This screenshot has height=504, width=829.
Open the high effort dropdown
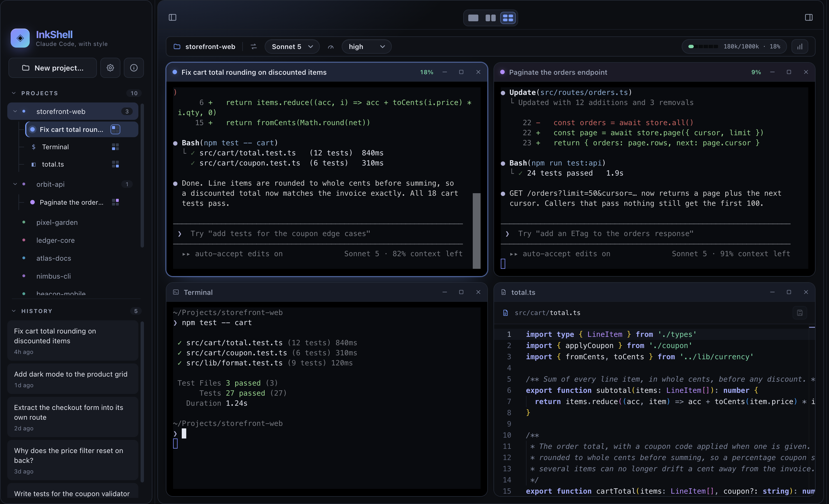click(x=366, y=46)
